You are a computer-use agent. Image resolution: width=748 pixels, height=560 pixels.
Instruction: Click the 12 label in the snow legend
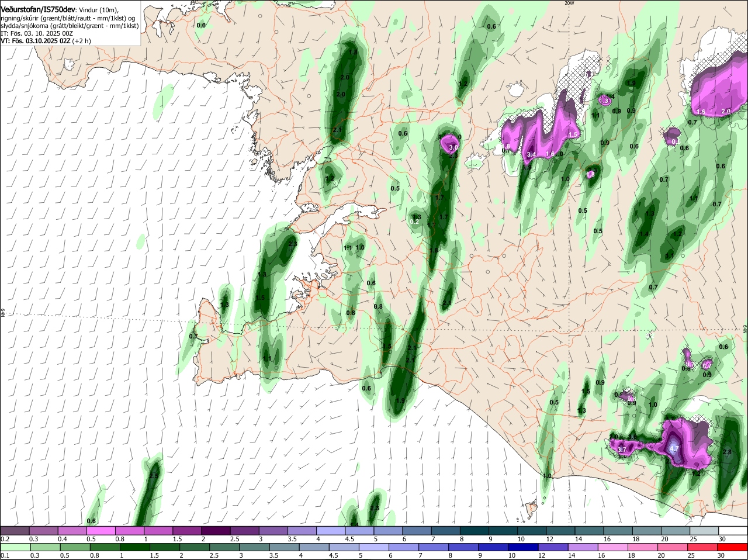pyautogui.click(x=550, y=539)
